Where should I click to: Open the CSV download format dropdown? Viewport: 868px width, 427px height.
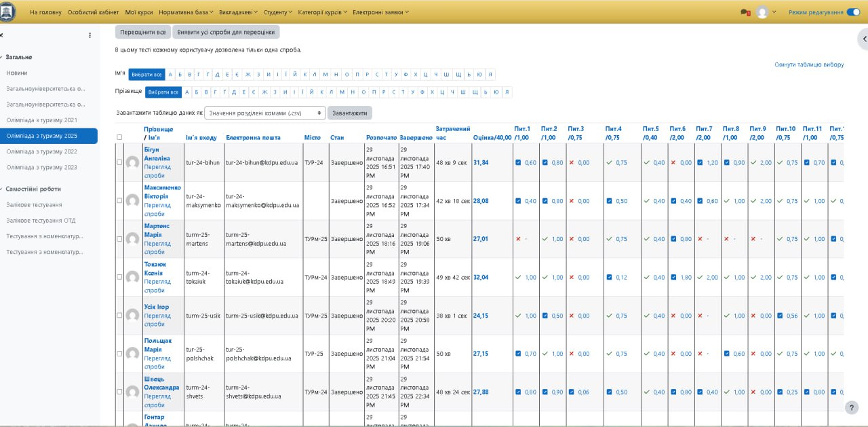tap(265, 113)
